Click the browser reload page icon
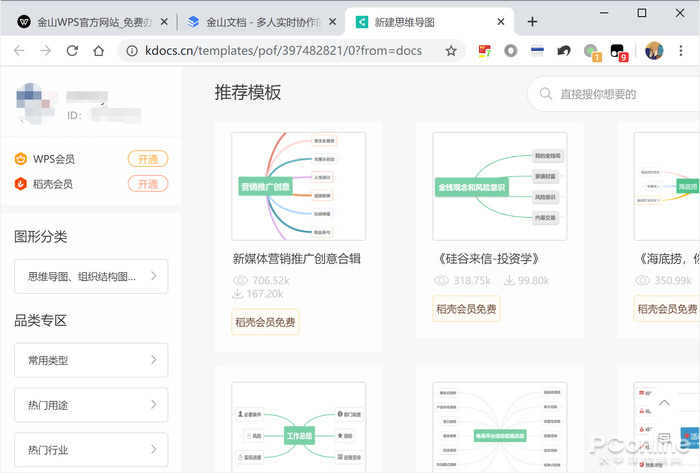Viewport: 700px width, 473px height. click(72, 50)
